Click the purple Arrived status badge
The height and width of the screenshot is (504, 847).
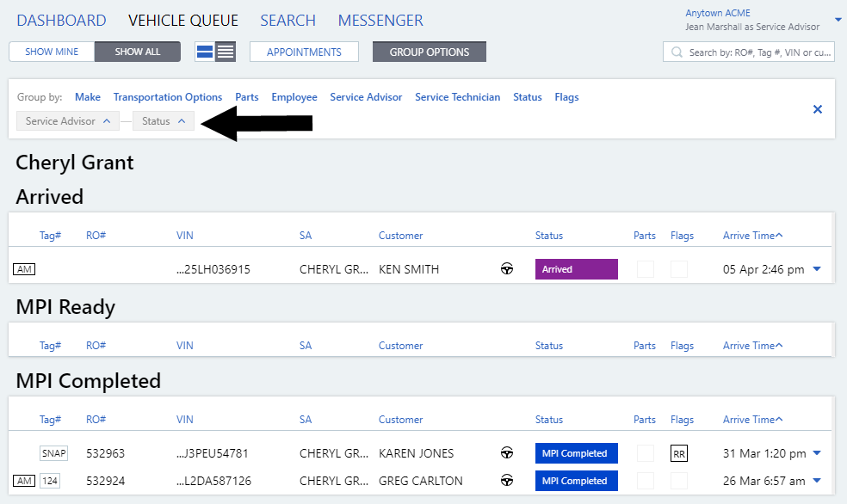(x=576, y=269)
